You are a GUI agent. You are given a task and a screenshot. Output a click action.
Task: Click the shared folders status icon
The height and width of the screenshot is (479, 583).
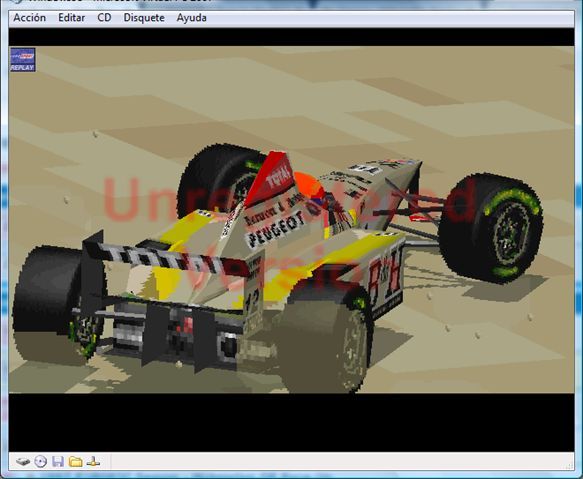75,462
